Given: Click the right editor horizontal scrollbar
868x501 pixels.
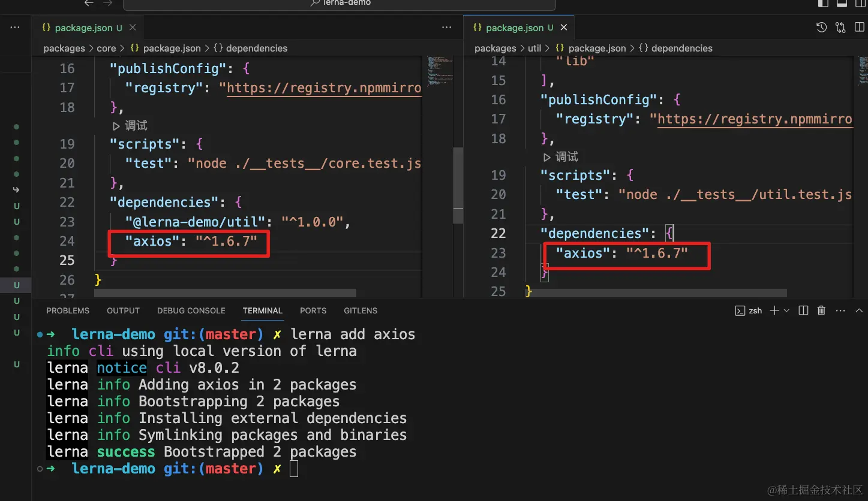Looking at the screenshot, I should click(x=655, y=293).
